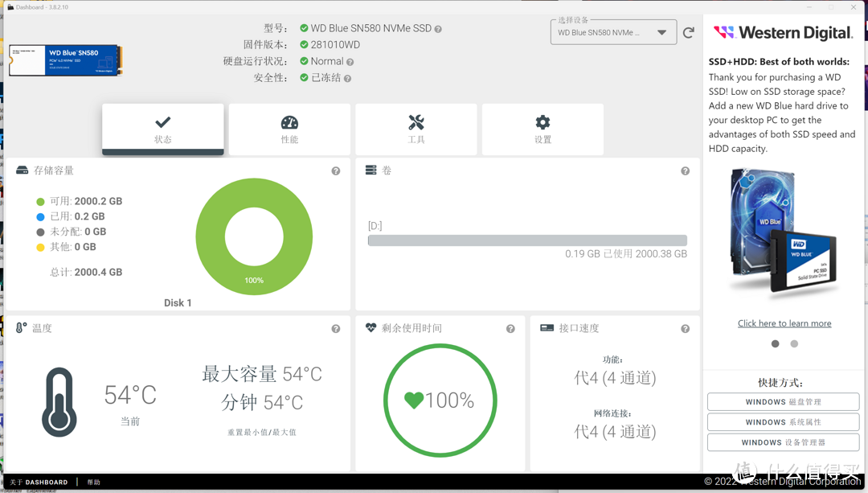Click the 54°C 当前 temperature reading
Image resolution: width=868 pixels, height=493 pixels.
click(x=130, y=405)
